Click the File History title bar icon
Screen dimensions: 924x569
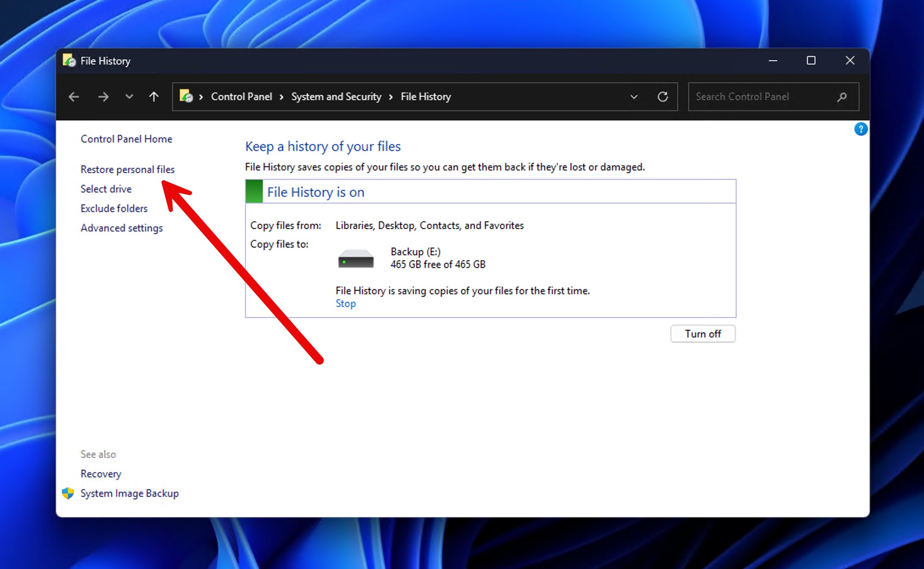click(69, 61)
